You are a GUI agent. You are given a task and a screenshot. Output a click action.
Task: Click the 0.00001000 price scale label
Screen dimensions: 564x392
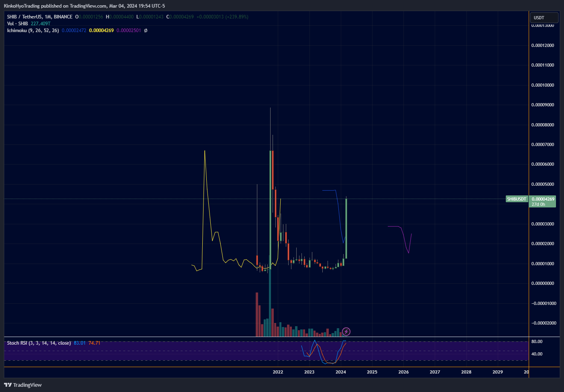click(x=543, y=264)
